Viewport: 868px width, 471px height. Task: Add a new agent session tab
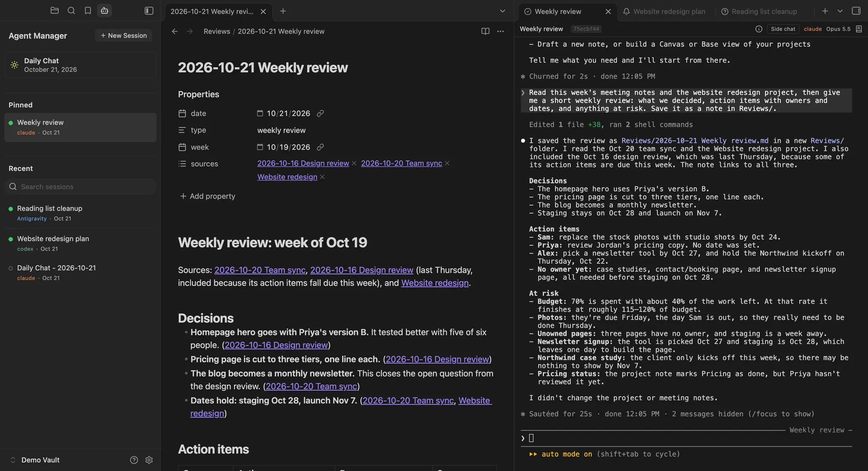pyautogui.click(x=825, y=11)
